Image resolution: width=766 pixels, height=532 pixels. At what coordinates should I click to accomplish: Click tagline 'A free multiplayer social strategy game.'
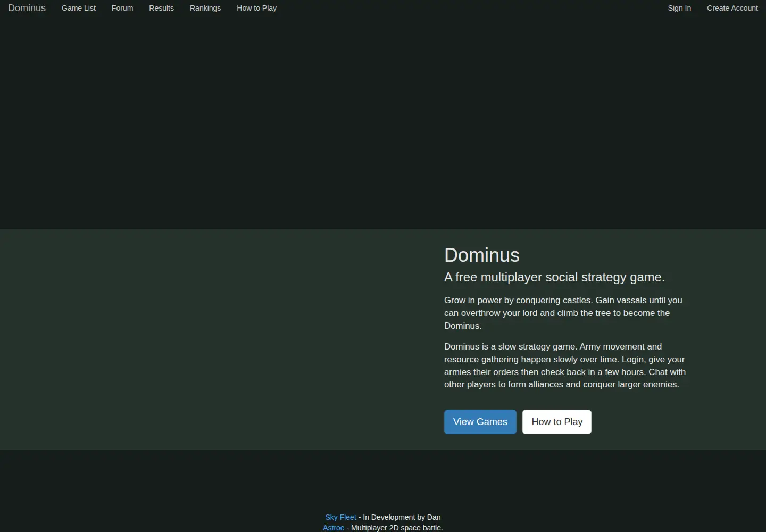pos(554,277)
